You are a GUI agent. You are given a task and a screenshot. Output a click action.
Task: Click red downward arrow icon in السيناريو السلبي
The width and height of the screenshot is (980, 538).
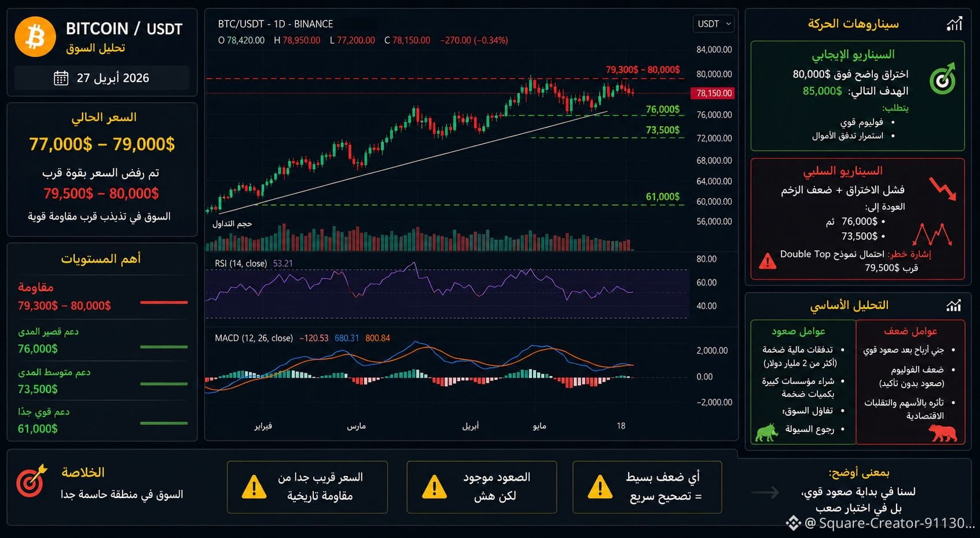point(943,189)
